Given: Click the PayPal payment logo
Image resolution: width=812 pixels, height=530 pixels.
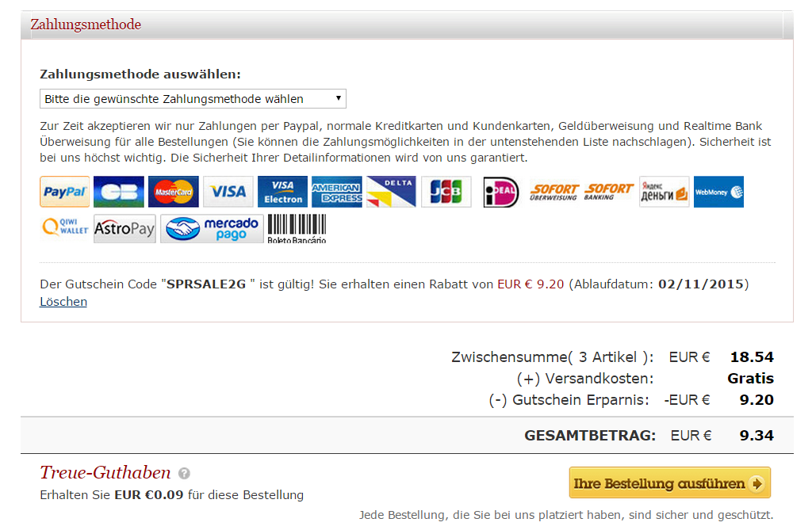Looking at the screenshot, I should coord(65,192).
